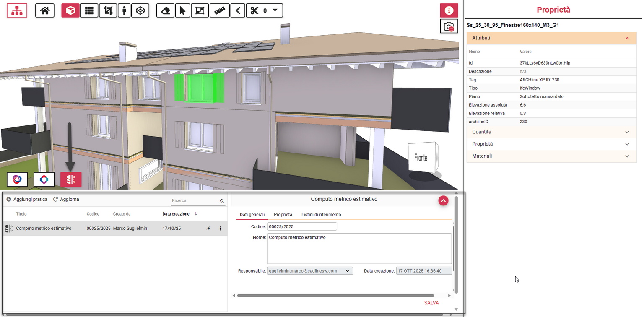Click the home view icon

45,10
